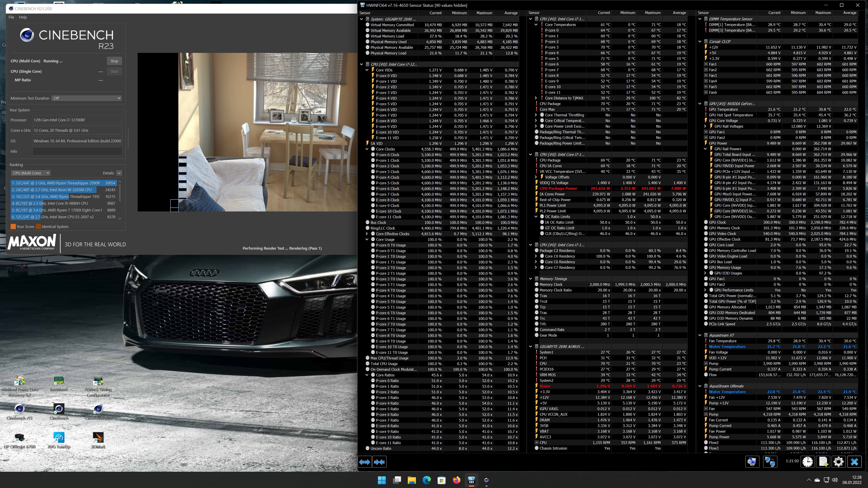This screenshot has height=488, width=868.
Task: Start logging with the sheet-plus icon
Action: [823, 462]
